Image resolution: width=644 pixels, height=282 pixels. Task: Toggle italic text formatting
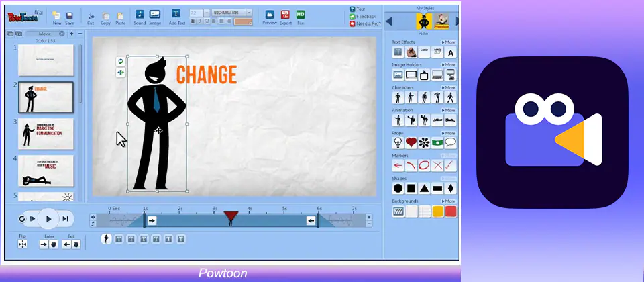[200, 21]
